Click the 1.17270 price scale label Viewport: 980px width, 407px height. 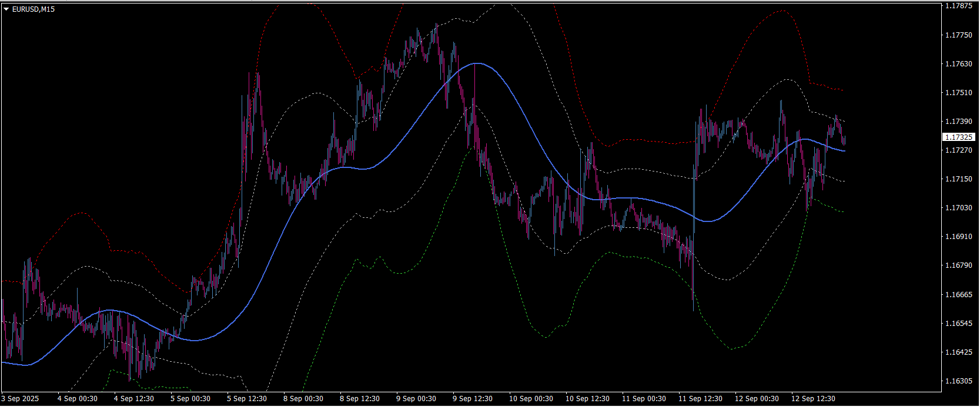(x=958, y=150)
